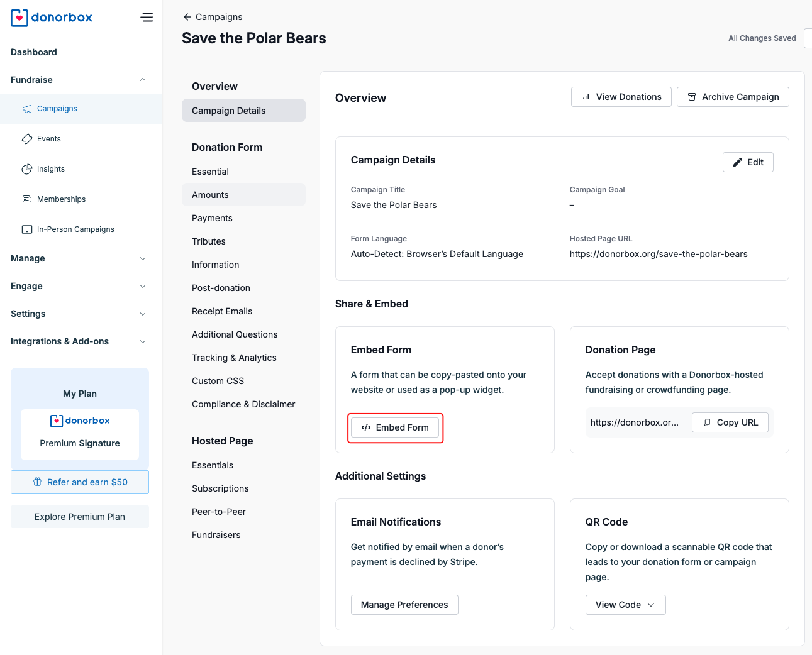Click the Embed Form button
This screenshot has width=812, height=655.
point(395,427)
